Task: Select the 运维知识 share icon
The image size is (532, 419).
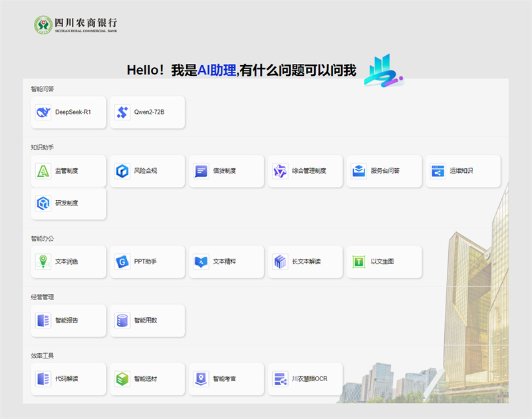Action: pyautogui.click(x=438, y=171)
